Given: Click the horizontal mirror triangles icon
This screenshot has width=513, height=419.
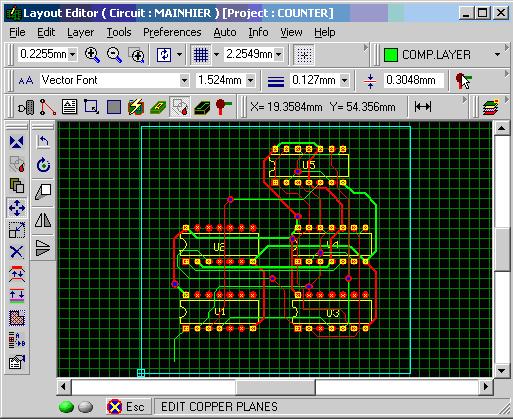Looking at the screenshot, I should [x=43, y=220].
